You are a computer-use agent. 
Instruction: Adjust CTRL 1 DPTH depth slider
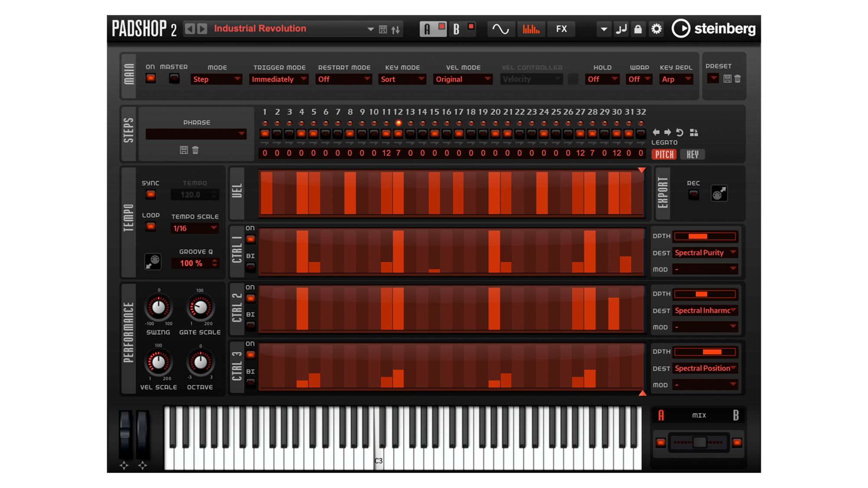(705, 236)
